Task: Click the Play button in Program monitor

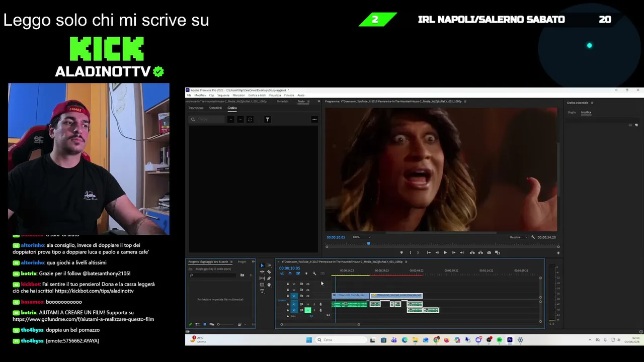Action: click(x=445, y=252)
